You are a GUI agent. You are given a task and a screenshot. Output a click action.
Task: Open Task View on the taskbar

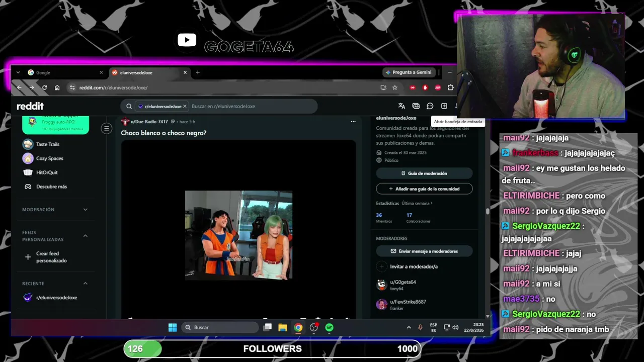coord(268,327)
